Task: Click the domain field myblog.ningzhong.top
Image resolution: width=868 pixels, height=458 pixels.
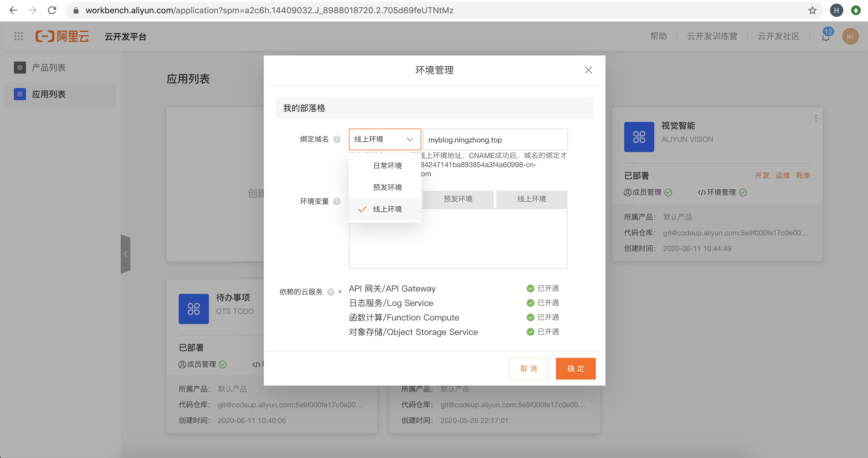Action: tap(495, 139)
